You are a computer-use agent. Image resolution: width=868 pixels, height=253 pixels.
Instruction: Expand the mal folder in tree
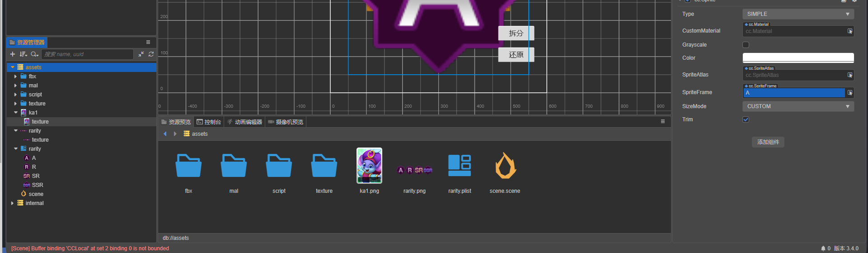[15, 86]
